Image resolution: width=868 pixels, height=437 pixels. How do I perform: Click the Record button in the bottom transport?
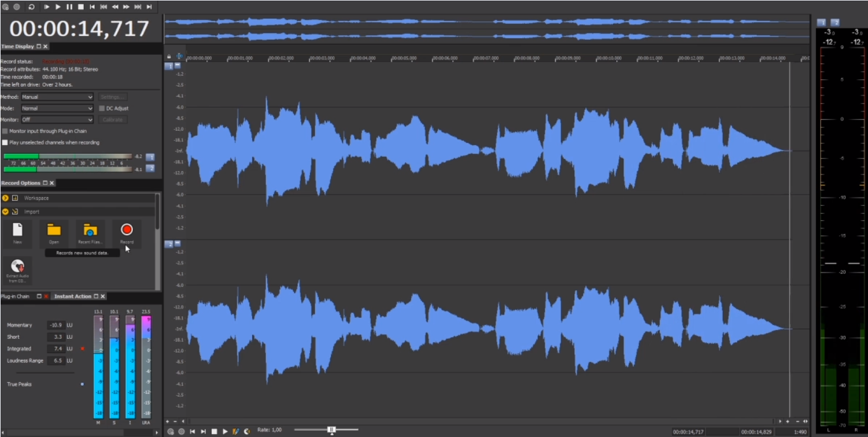click(182, 431)
